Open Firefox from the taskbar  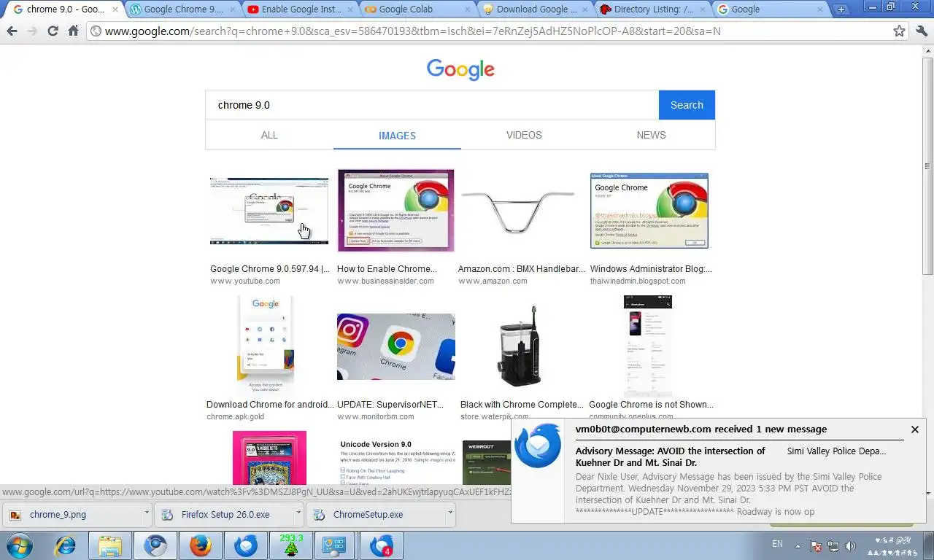click(200, 545)
